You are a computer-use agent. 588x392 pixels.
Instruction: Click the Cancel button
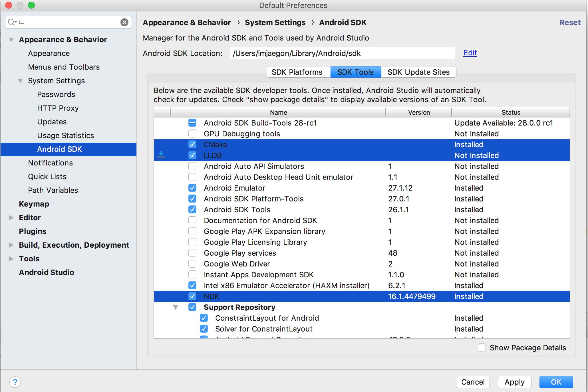coord(473,382)
